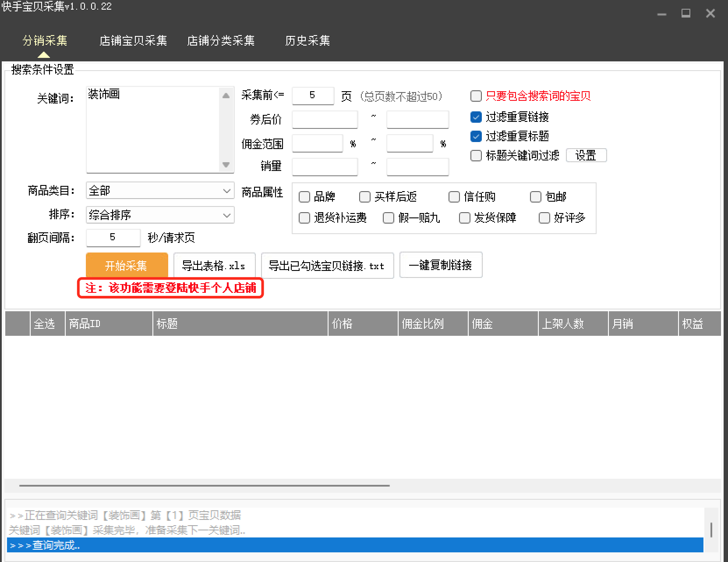Check the 退货补运费 checkbox
This screenshot has height=562, width=728.
click(x=304, y=218)
